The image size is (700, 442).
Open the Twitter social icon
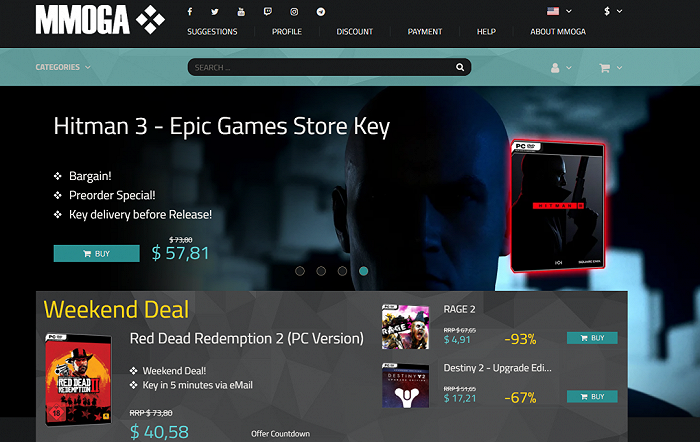click(x=215, y=12)
